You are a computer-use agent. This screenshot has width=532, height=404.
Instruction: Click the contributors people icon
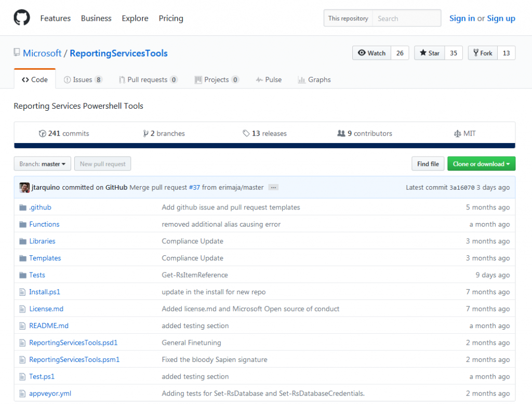[x=341, y=134]
